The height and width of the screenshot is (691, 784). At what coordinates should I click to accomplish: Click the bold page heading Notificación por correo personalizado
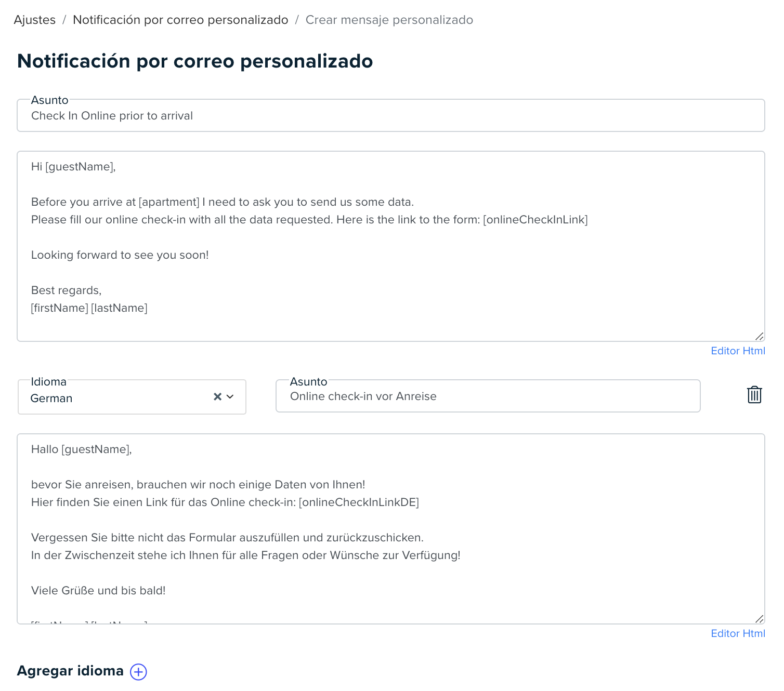(x=195, y=61)
